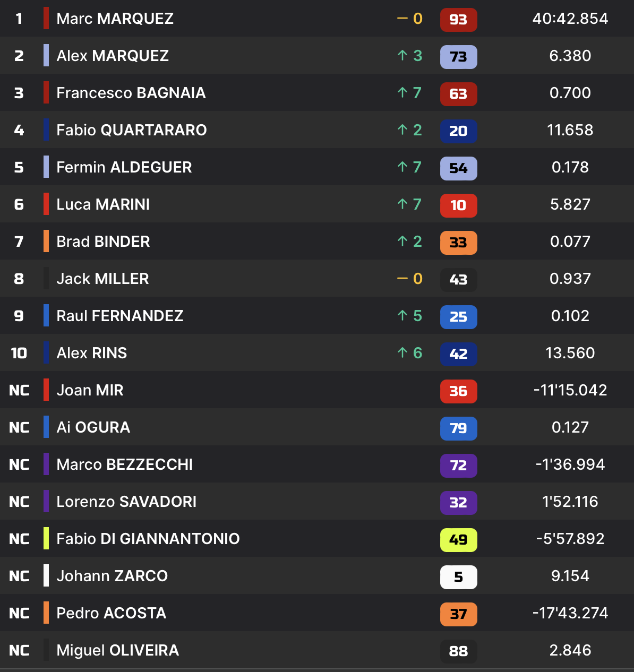Click the blue color bar beside Raul FERNANDEZ
The image size is (634, 672).
(x=46, y=315)
